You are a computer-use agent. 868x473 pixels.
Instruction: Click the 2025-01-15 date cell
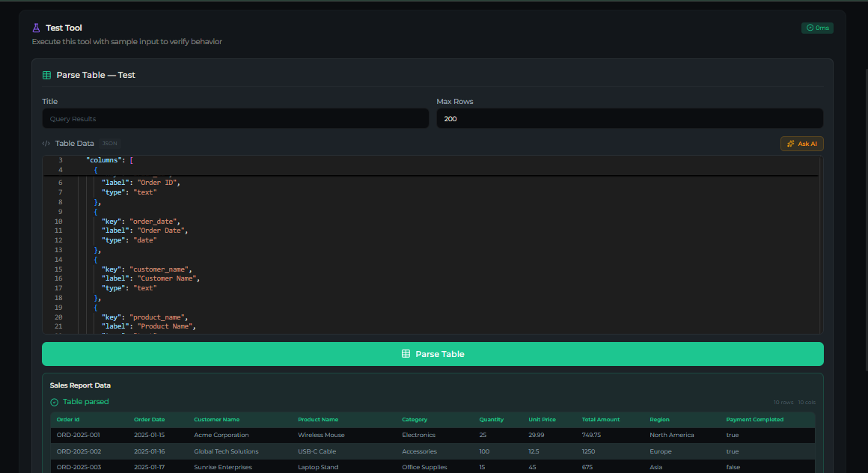tap(149, 435)
